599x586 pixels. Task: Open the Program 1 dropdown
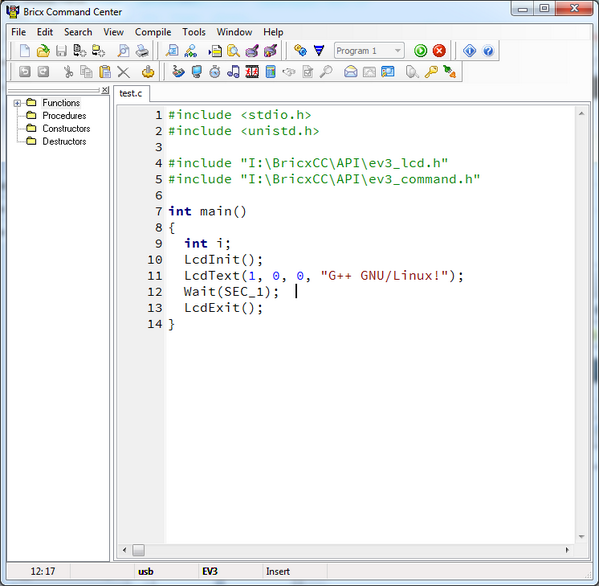tap(369, 51)
